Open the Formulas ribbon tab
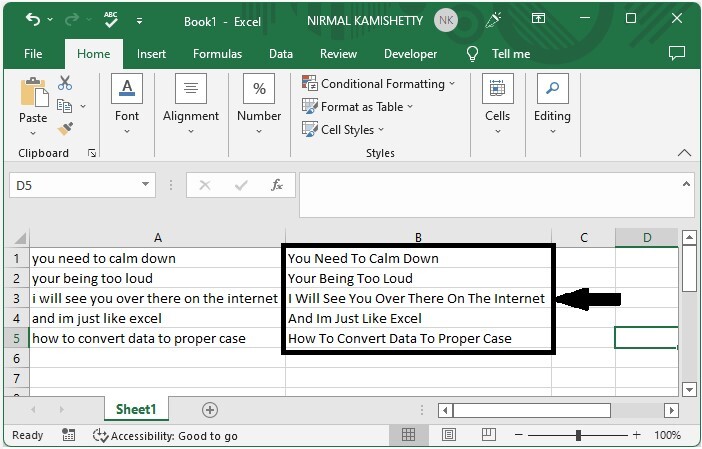This screenshot has height=449, width=702. click(x=217, y=54)
